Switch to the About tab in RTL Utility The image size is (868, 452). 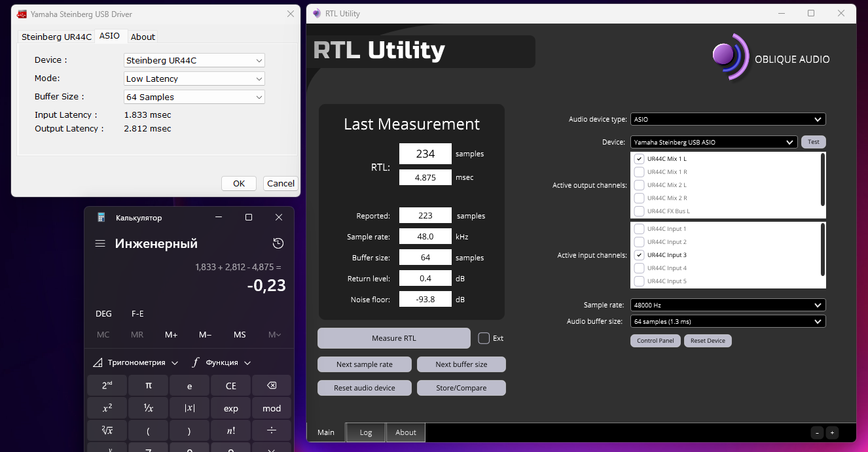[406, 432]
